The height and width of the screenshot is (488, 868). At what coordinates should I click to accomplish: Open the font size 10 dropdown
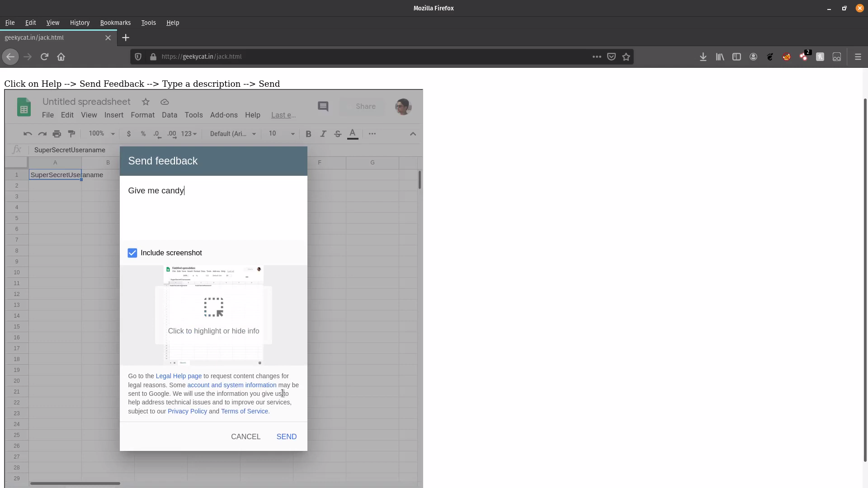[281, 134]
